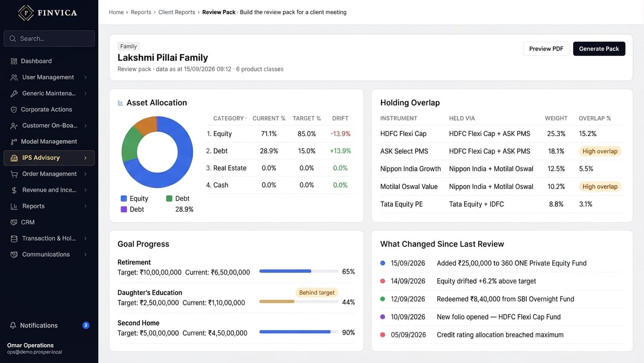Click 'Redeemed ₹8,40,000 from SBI Overnight Fund'
This screenshot has width=644, height=363.
[505, 299]
